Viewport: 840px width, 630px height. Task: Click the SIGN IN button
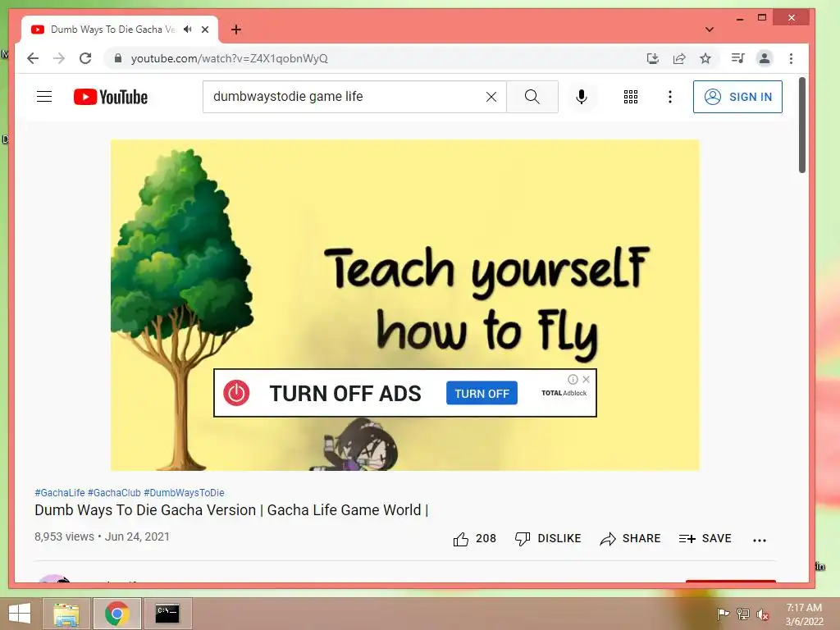pos(737,97)
